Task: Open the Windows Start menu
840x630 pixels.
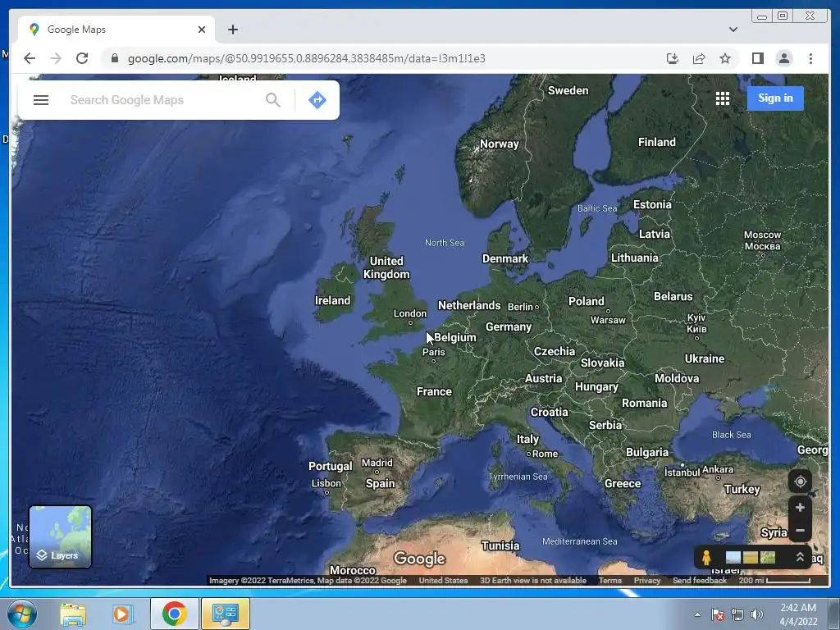Action: [21, 614]
